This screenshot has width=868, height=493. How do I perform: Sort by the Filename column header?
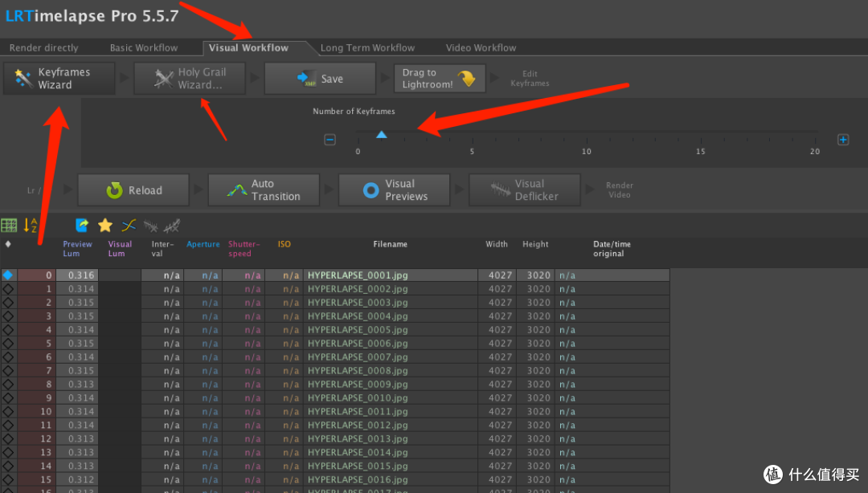[x=391, y=244]
